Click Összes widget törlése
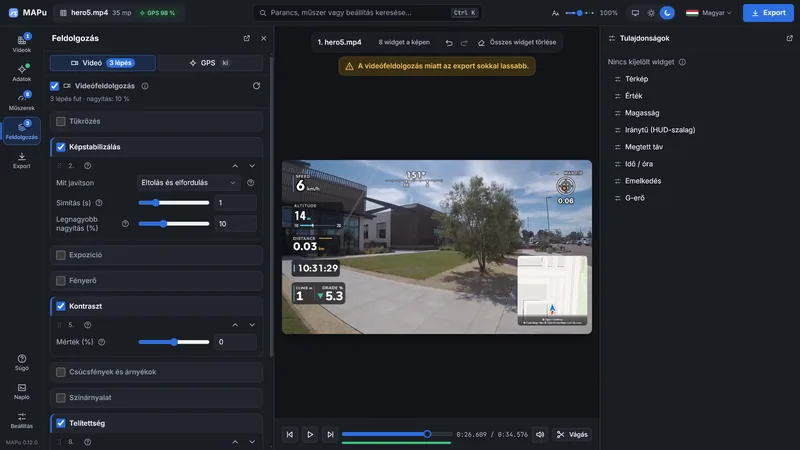Image resolution: width=800 pixels, height=450 pixels. click(x=517, y=42)
